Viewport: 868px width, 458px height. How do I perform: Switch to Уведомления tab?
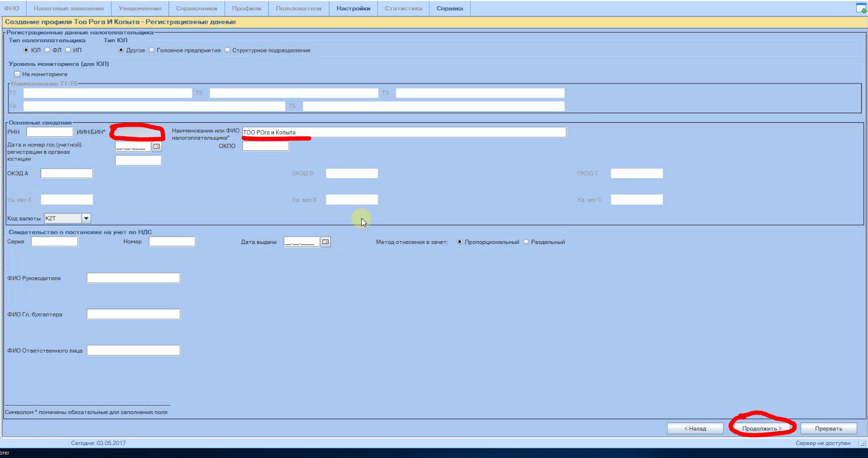[140, 8]
